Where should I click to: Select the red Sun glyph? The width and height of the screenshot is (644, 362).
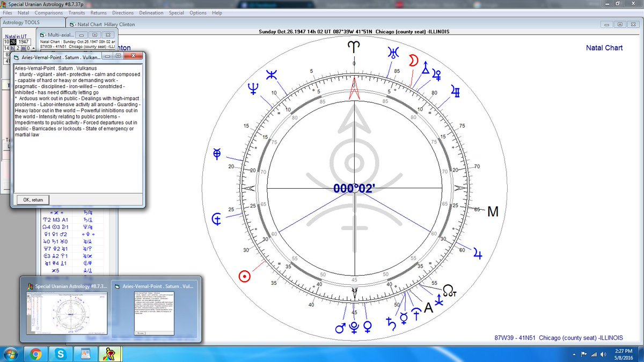click(x=244, y=276)
